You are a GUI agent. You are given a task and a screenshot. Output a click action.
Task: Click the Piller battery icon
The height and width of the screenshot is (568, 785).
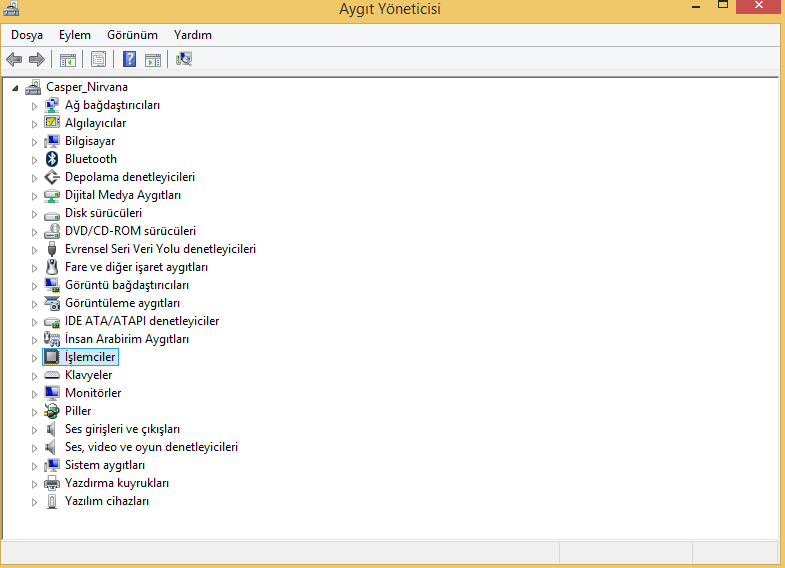[52, 411]
